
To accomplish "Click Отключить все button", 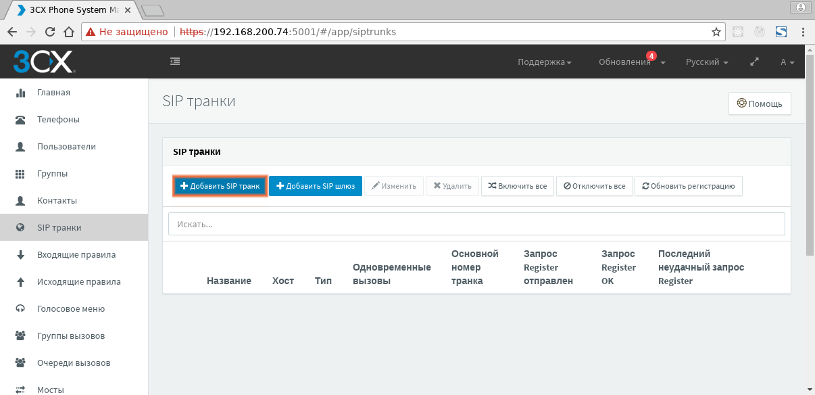I will 594,186.
